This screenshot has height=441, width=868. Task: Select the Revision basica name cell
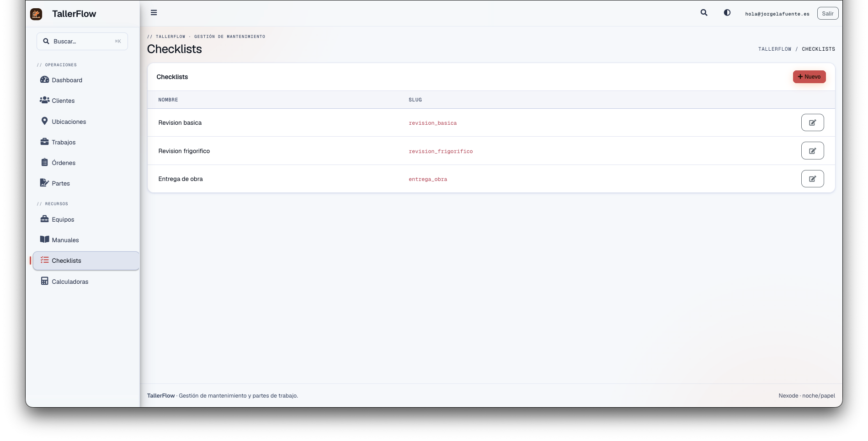[180, 122]
